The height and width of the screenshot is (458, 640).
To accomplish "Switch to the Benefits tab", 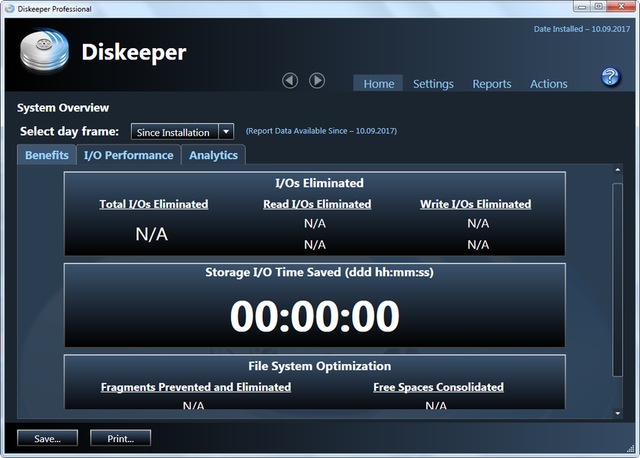I will click(x=47, y=155).
